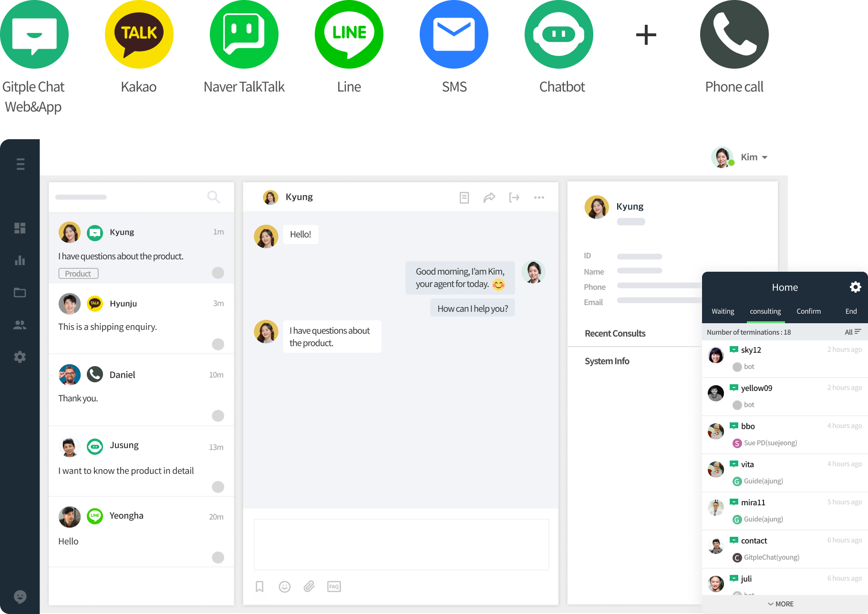Open the dashboard grid icon in sidebar
The width and height of the screenshot is (868, 614).
point(20,228)
